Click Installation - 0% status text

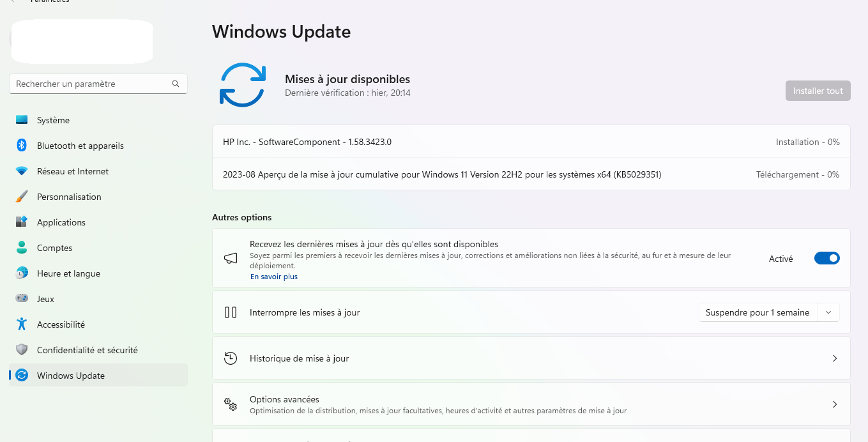(x=807, y=142)
